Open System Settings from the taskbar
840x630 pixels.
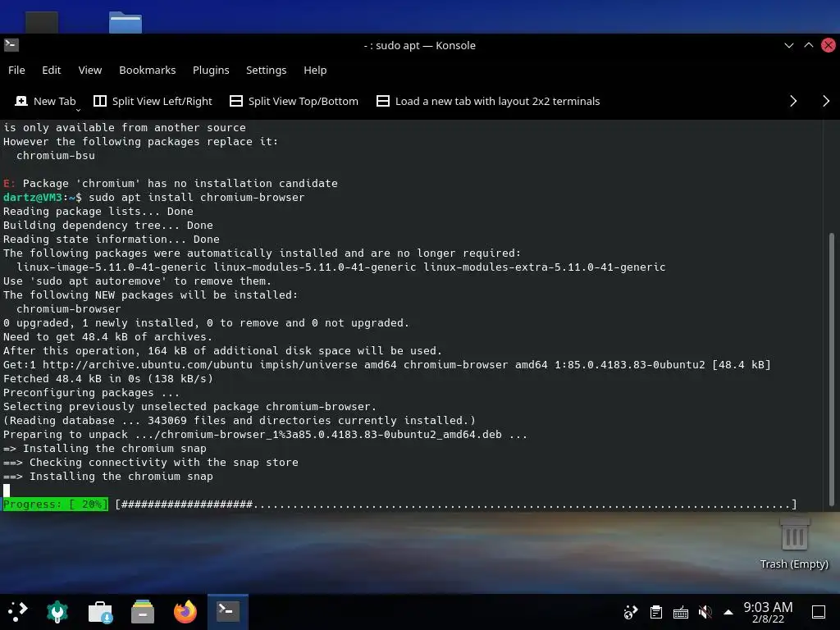click(57, 611)
